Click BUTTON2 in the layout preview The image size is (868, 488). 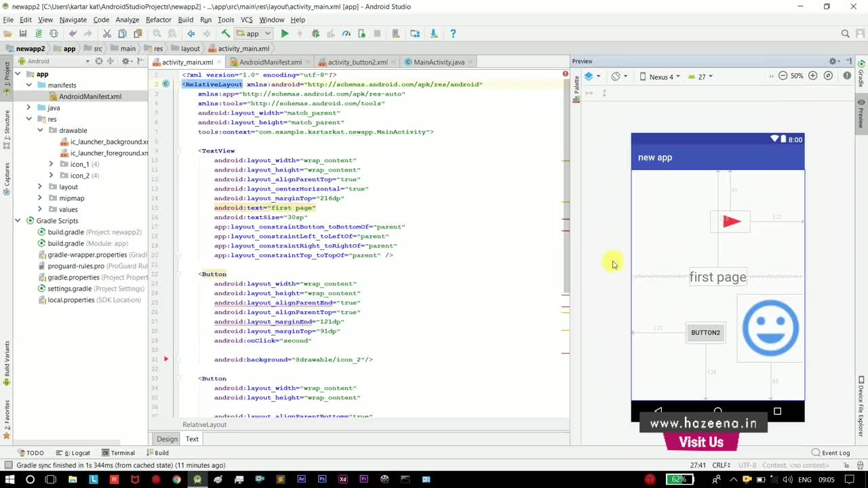tap(705, 333)
